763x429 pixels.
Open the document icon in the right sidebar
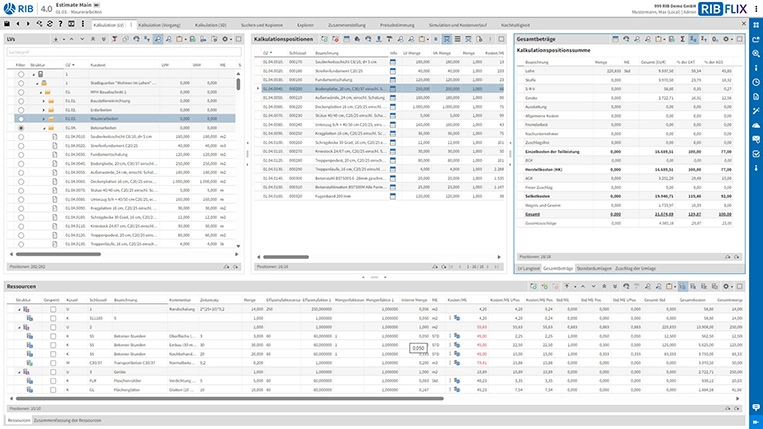756,97
